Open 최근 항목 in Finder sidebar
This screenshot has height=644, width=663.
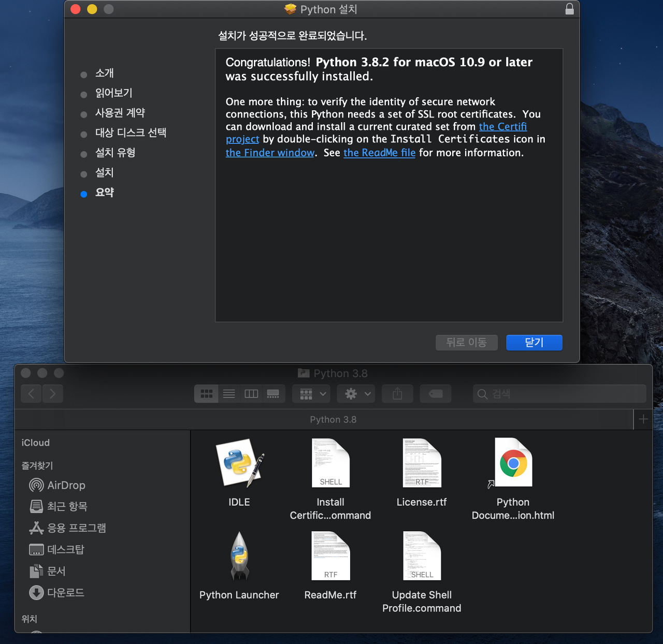(58, 506)
